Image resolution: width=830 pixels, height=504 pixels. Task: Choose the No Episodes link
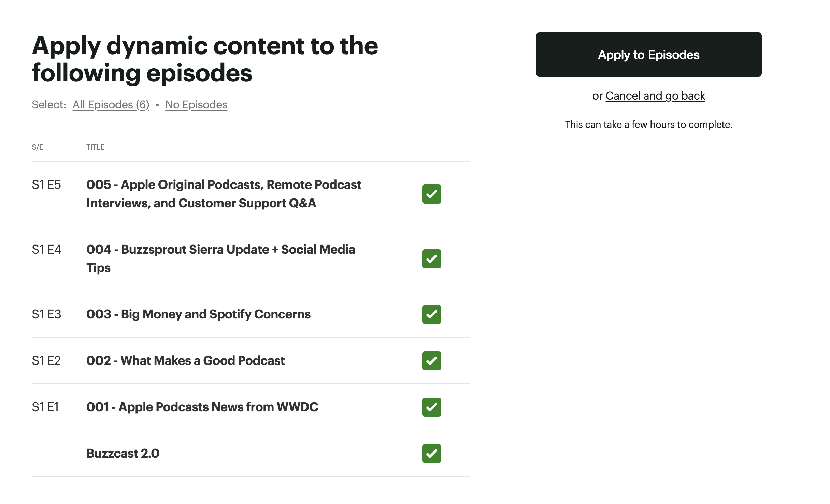click(x=196, y=105)
